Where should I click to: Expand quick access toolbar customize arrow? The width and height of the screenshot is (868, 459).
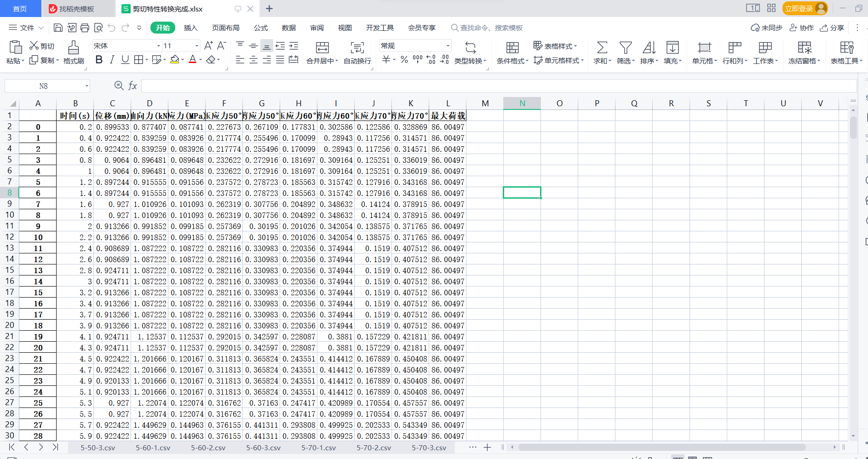(139, 28)
